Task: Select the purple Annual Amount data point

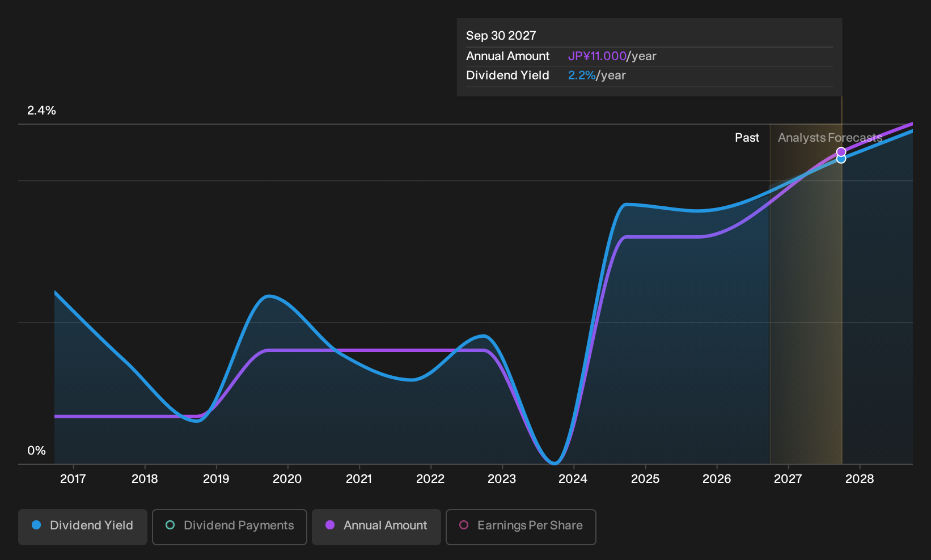Action: point(841,152)
